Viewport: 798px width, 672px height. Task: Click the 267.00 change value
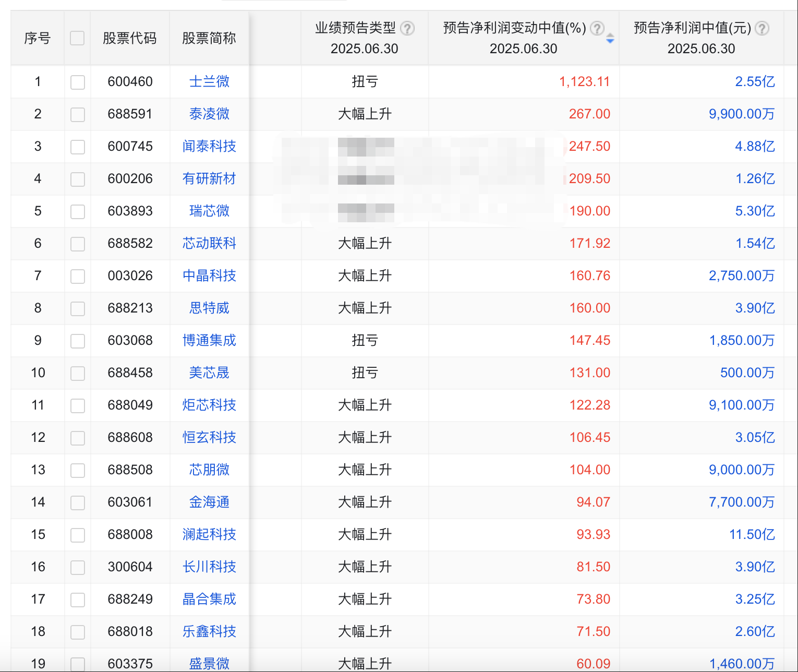[x=589, y=114]
